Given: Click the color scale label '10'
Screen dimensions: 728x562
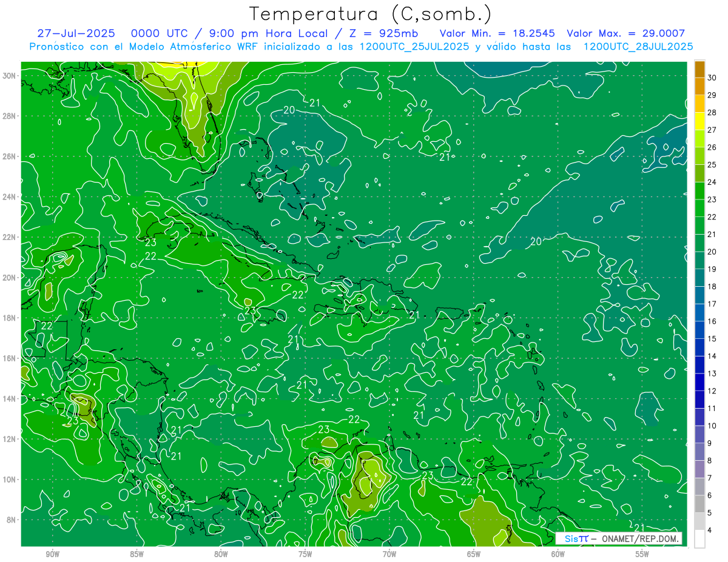Looking at the screenshot, I should click(x=712, y=426).
